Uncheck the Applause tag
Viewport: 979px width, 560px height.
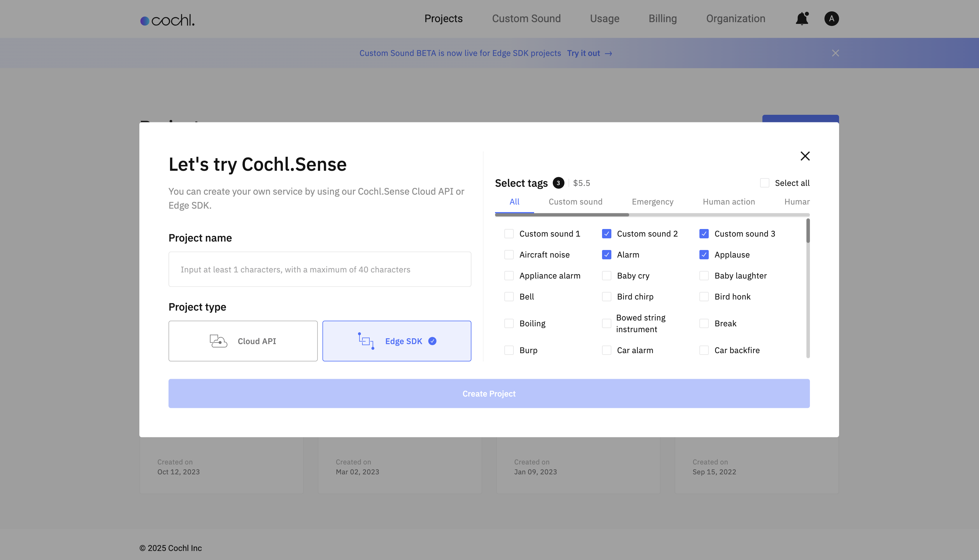click(x=704, y=255)
